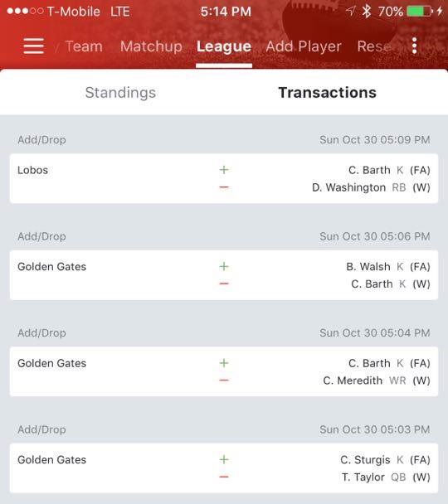The height and width of the screenshot is (504, 448).
Task: Open player C. Sturgis link
Action: [365, 459]
